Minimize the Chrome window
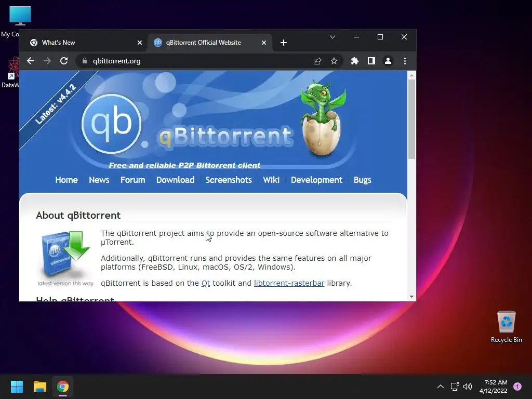 tap(356, 37)
